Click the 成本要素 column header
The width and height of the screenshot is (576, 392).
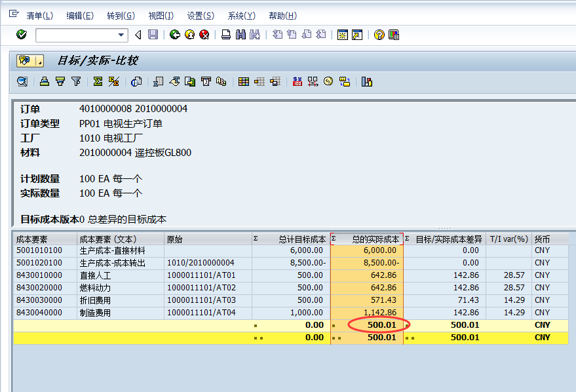coord(45,239)
